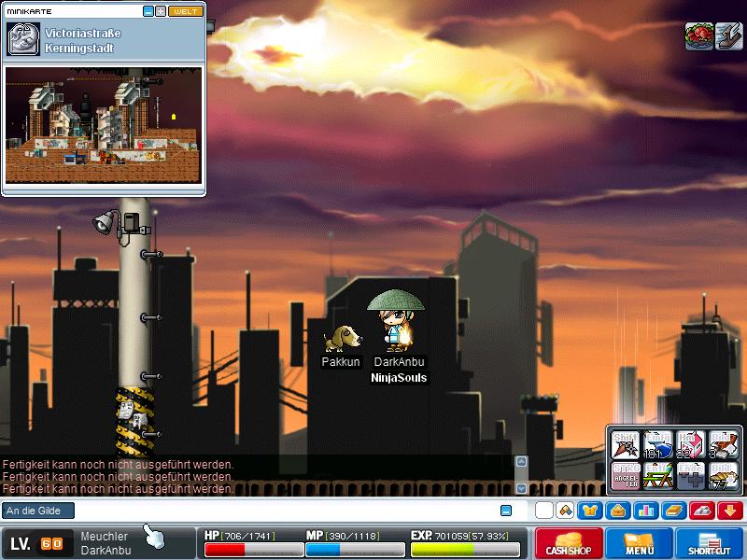Toggle the chat target selector 'An die Gilde'

pyautogui.click(x=38, y=511)
